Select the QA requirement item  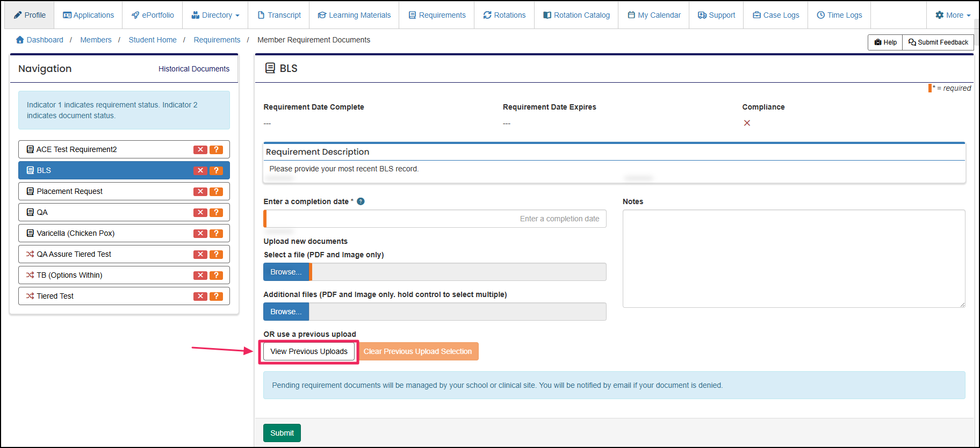pos(124,212)
